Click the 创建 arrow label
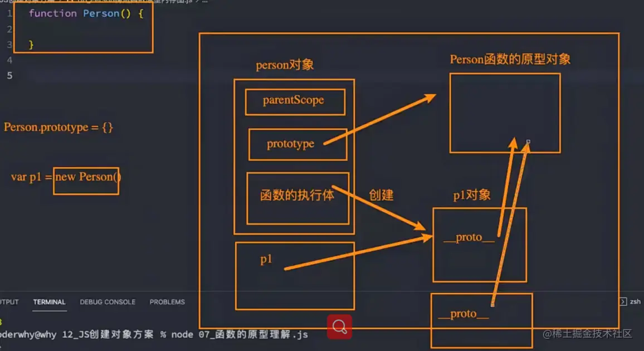The width and height of the screenshot is (644, 351). pyautogui.click(x=381, y=196)
